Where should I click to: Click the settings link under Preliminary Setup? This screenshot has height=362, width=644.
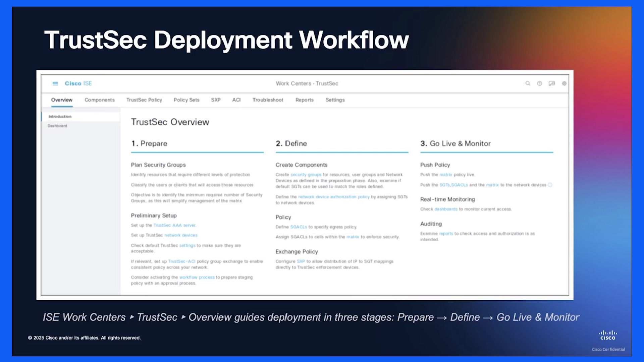point(187,246)
